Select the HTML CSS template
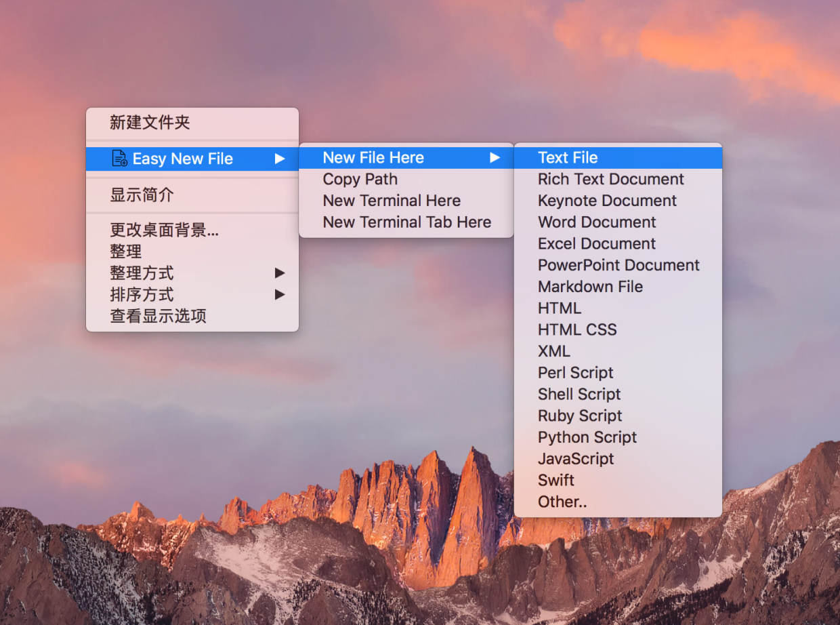The image size is (840, 625). pos(618,330)
